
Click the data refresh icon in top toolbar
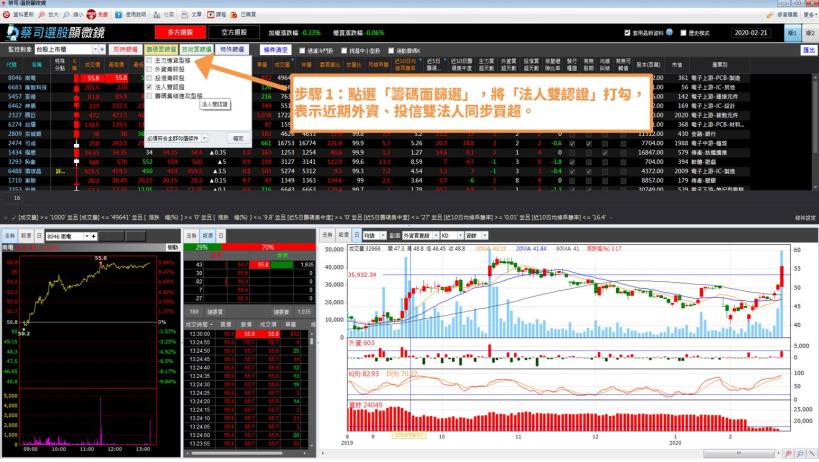point(6,15)
